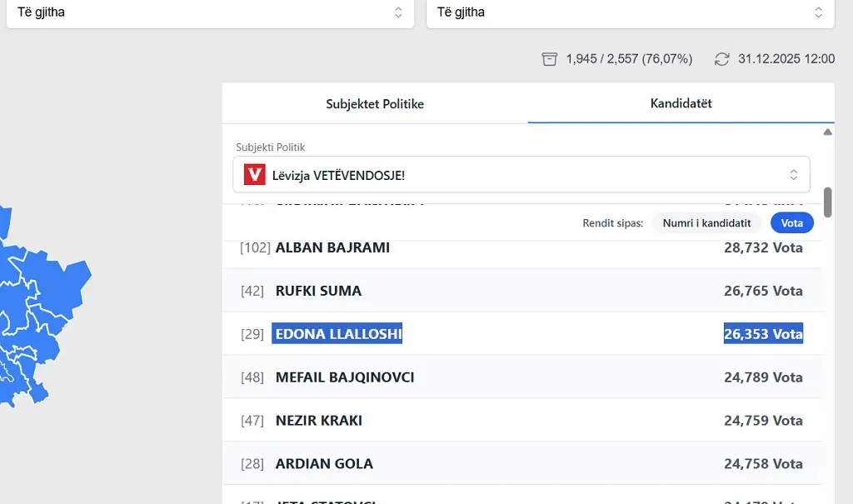Click candidate Rufki Suma
The height and width of the screenshot is (504, 853).
coord(318,291)
